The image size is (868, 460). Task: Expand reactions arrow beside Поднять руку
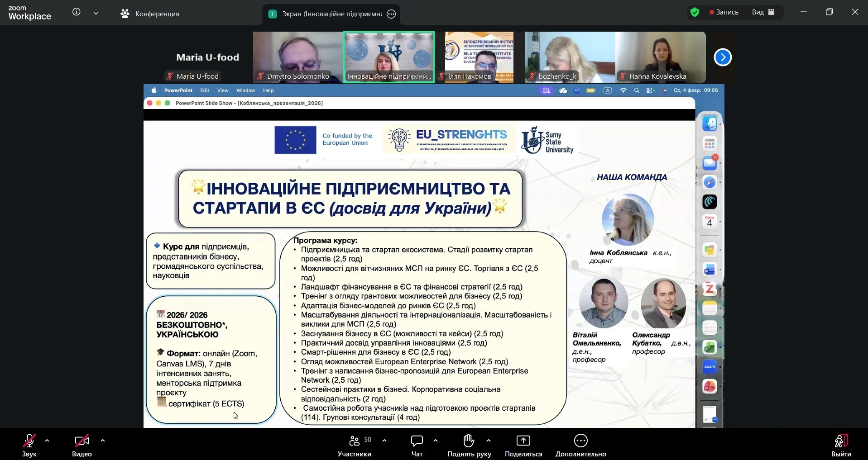click(489, 440)
